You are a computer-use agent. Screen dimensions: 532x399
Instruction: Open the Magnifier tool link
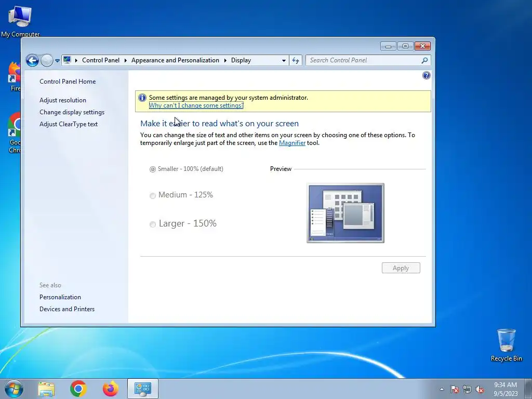coord(292,143)
